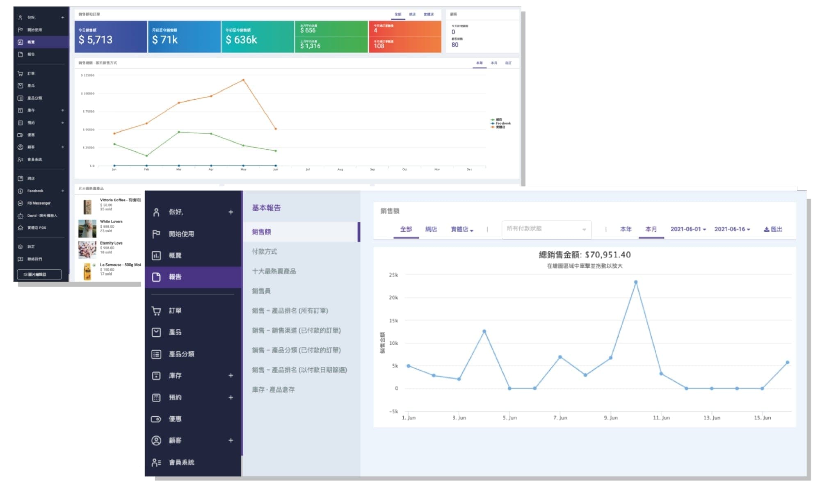Image resolution: width=820 pixels, height=504 pixels.
Task: Switch to 本年 range in front report
Action: coord(626,229)
